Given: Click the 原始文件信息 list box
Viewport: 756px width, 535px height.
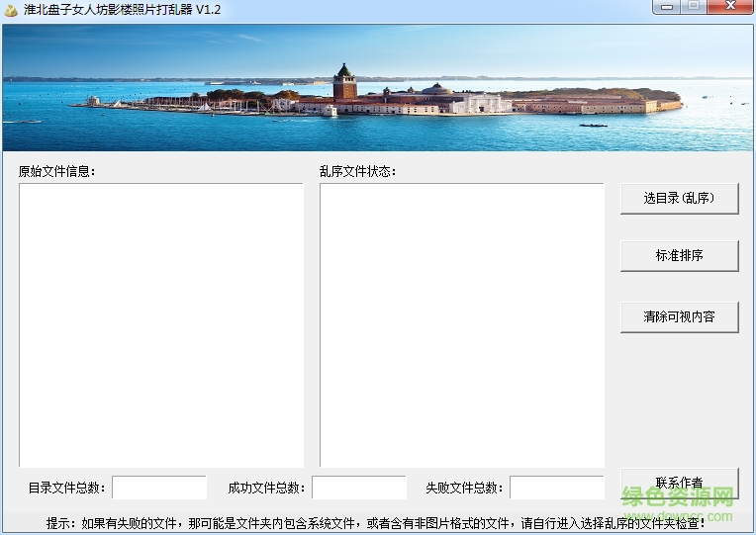Looking at the screenshot, I should [x=161, y=324].
